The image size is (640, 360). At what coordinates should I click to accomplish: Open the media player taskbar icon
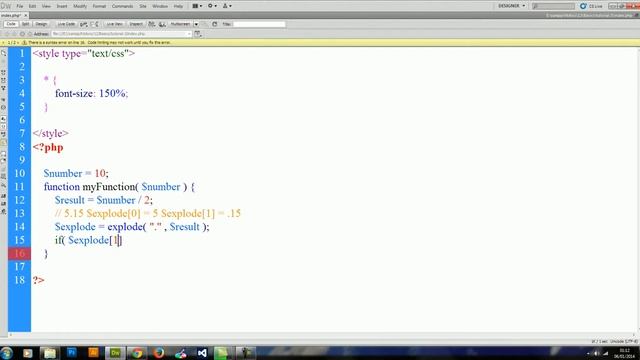pyautogui.click(x=28, y=353)
